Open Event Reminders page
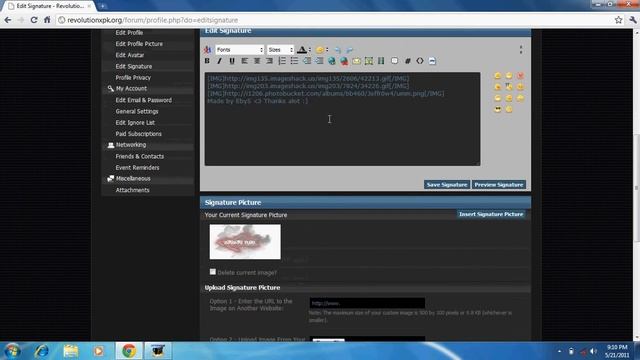This screenshot has width=640, height=360. point(137,168)
